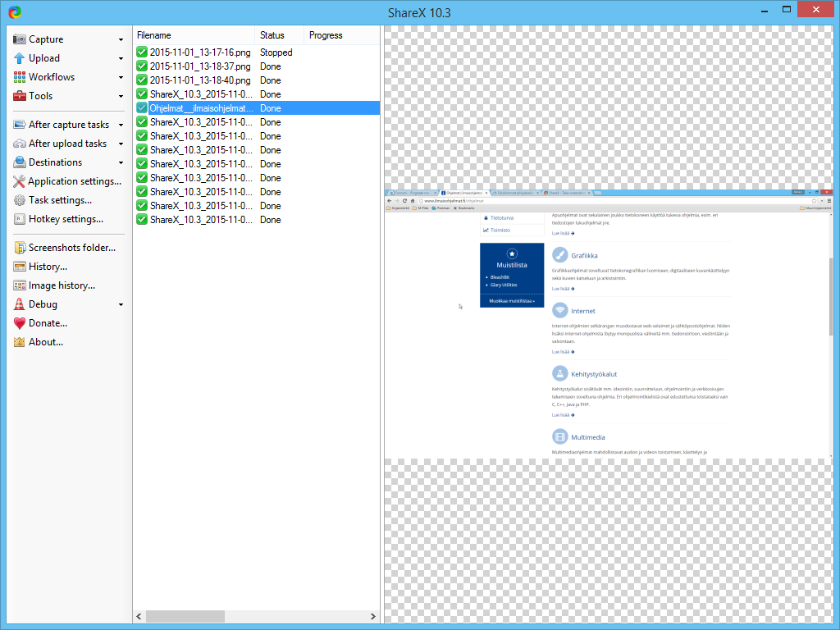Click the After capture tasks icon
This screenshot has height=630, width=840.
click(20, 125)
